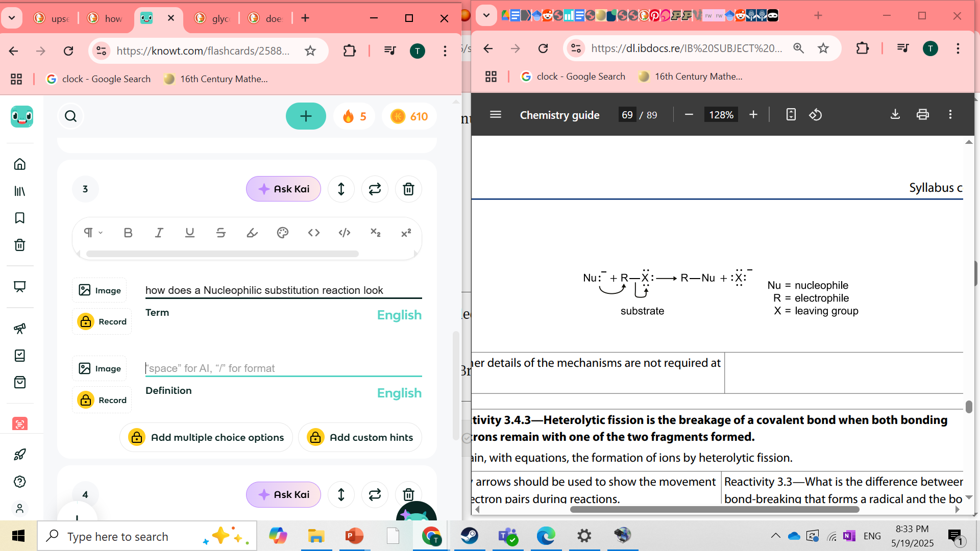
Task: Open the trash icon in Knowt sidebar
Action: 20,245
